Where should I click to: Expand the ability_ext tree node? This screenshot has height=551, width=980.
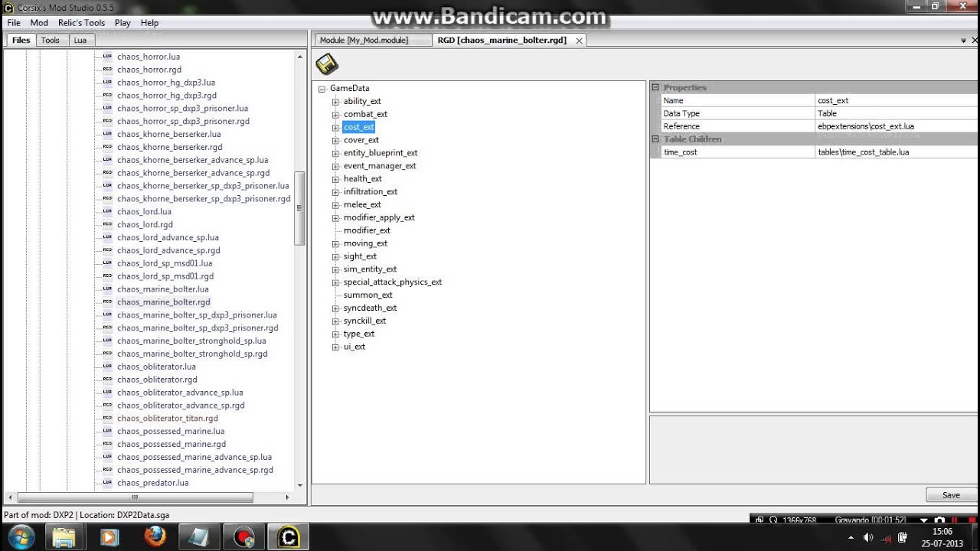(335, 102)
